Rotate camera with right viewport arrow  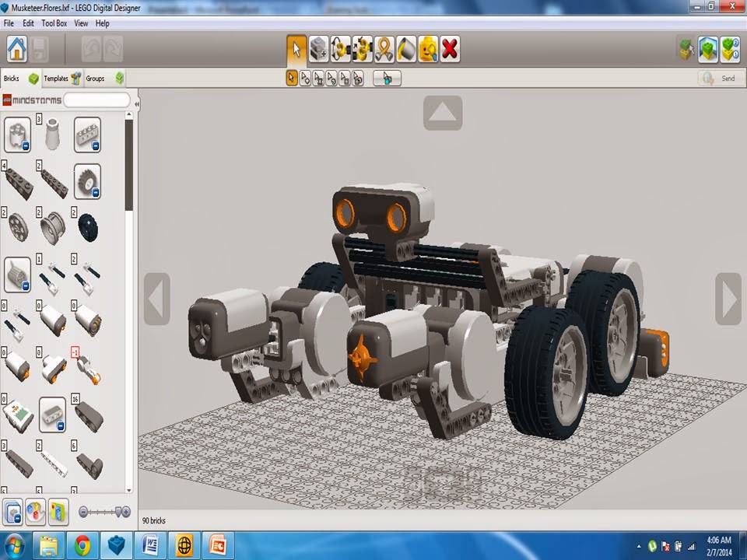click(730, 298)
